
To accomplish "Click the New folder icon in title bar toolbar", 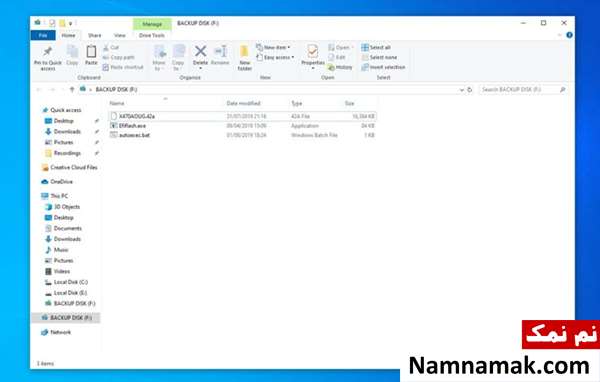I will point(62,23).
